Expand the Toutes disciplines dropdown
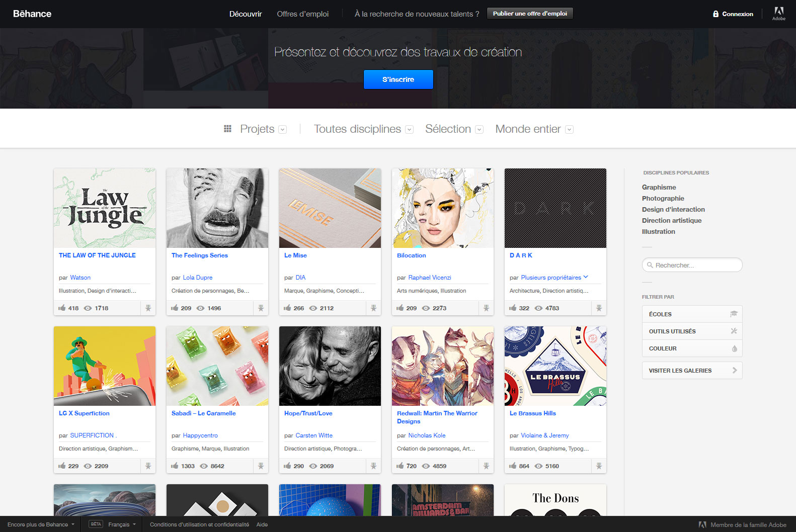The image size is (796, 532). (x=363, y=129)
